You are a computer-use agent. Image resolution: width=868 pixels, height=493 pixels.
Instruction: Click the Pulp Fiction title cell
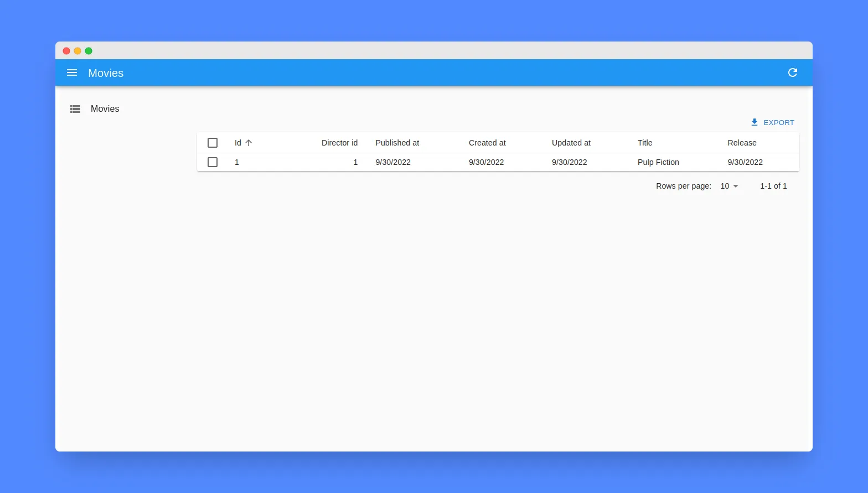pos(658,162)
